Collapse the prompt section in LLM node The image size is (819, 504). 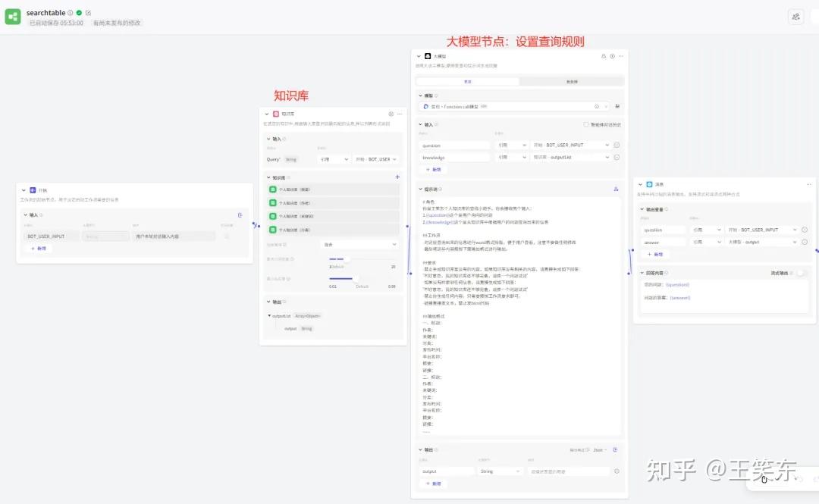420,189
